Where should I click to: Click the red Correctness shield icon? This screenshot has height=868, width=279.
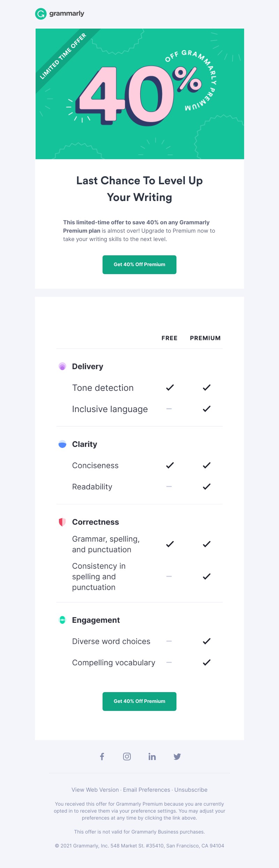(x=62, y=522)
